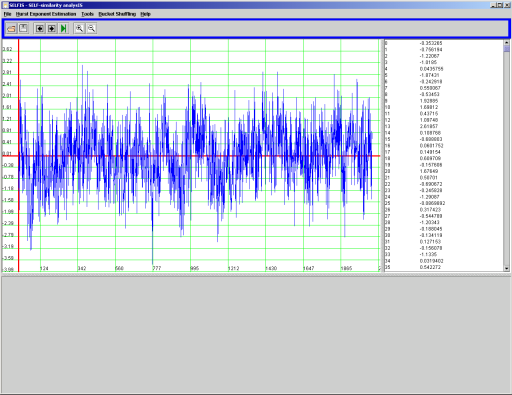
Task: Click the red vertical marker on the plot
Action: tap(19, 156)
